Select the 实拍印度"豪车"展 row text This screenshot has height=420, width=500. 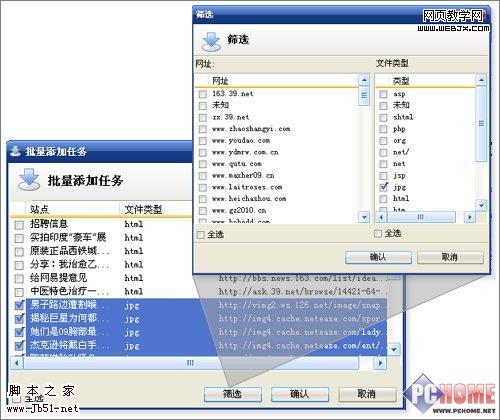[x=68, y=237]
